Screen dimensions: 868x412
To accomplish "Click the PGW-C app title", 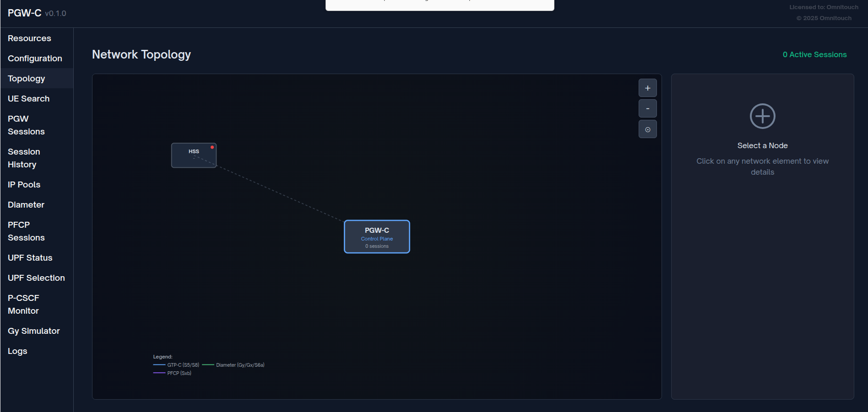I will pos(25,13).
